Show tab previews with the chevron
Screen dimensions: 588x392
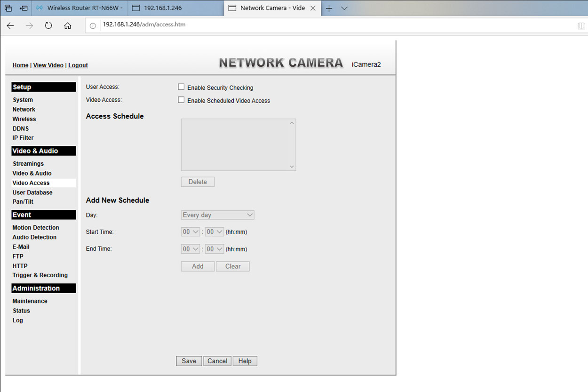pos(344,8)
